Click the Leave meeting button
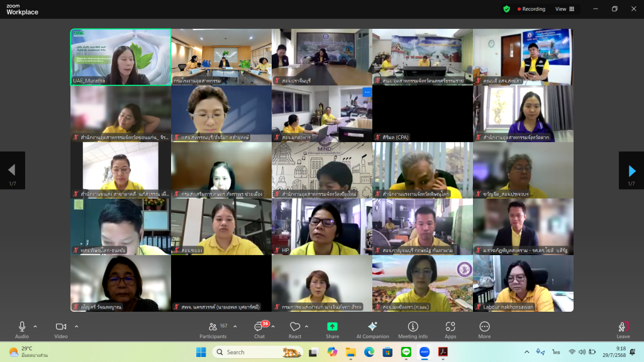 (x=623, y=329)
